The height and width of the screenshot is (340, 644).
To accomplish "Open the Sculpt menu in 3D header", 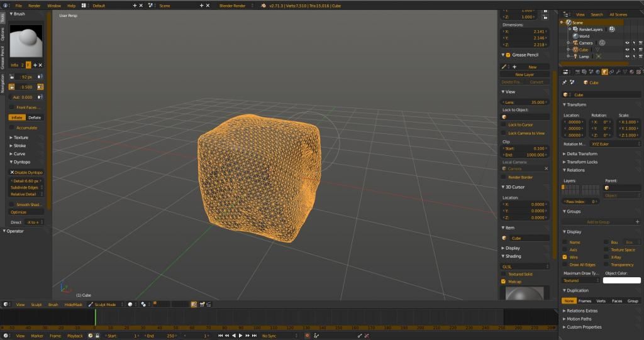I will pos(36,304).
